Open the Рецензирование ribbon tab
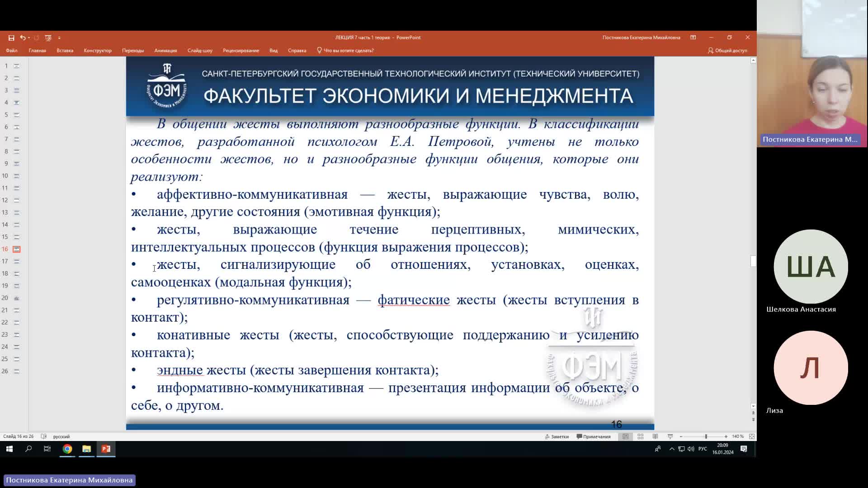This screenshot has height=488, width=868. 241,51
